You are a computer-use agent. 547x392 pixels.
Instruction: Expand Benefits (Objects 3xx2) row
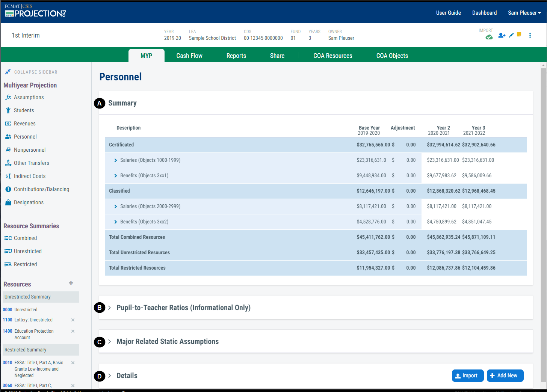115,222
